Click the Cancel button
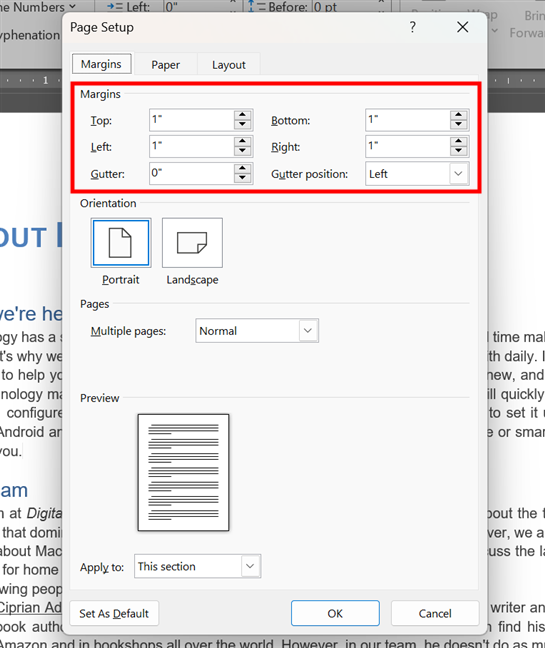 tap(435, 613)
